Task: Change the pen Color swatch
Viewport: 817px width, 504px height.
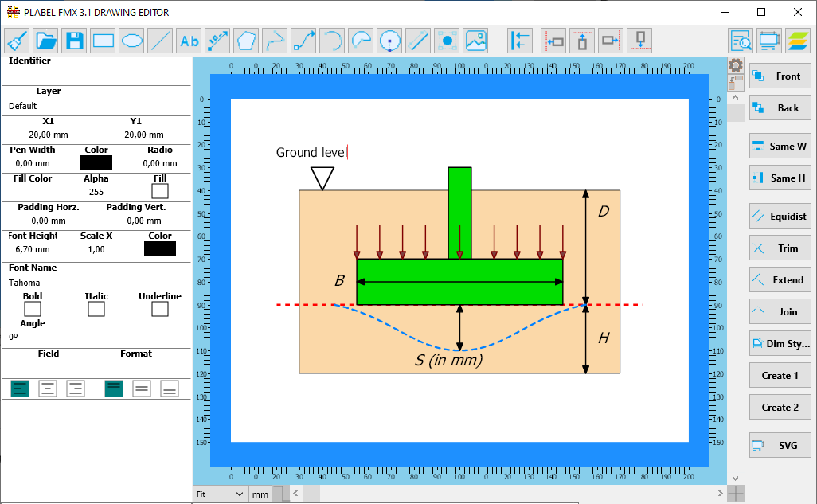Action: click(x=96, y=162)
